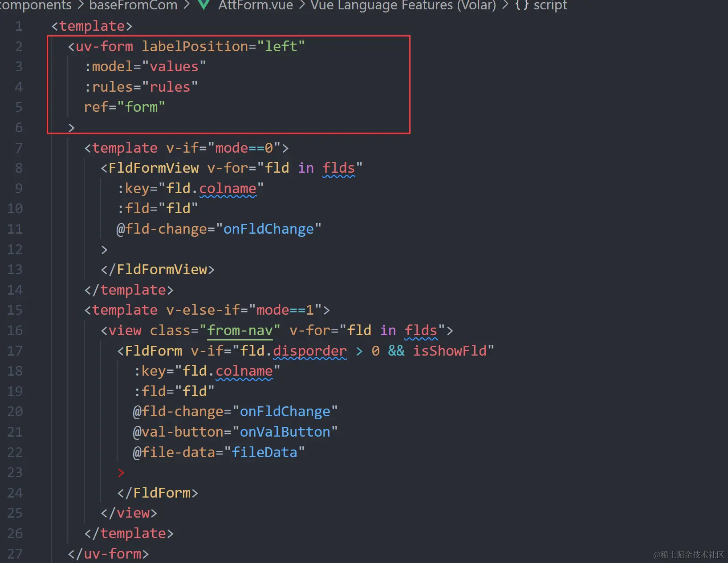Image resolution: width=728 pixels, height=563 pixels.
Task: Click onFldChange handler on line 11
Action: pos(268,229)
